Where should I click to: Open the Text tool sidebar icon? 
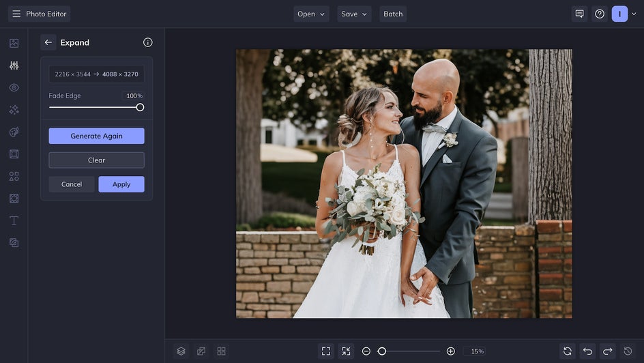coord(14,220)
